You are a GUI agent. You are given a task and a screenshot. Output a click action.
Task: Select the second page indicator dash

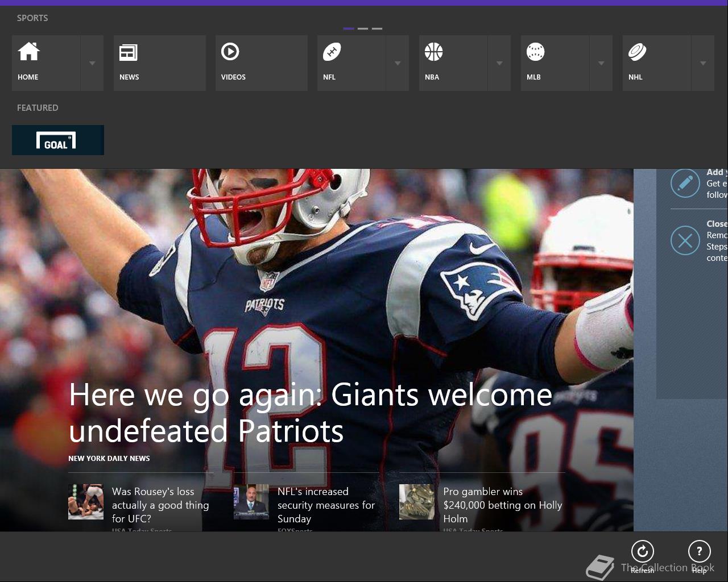click(363, 28)
